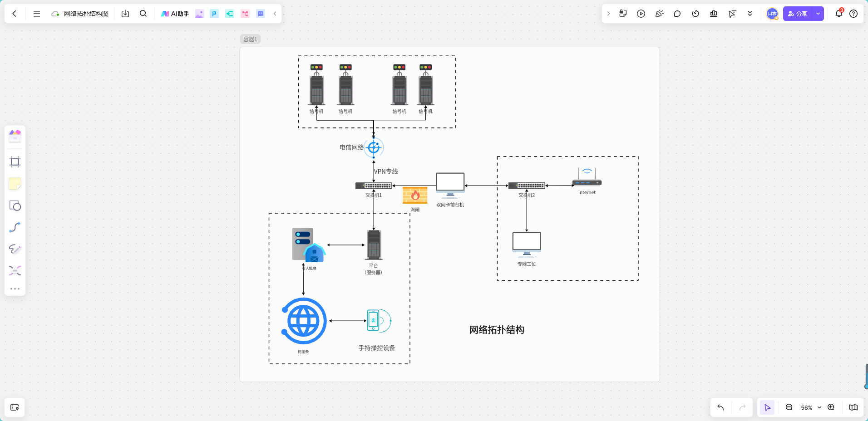Open the 56% zoom level dropdown

tap(811, 407)
